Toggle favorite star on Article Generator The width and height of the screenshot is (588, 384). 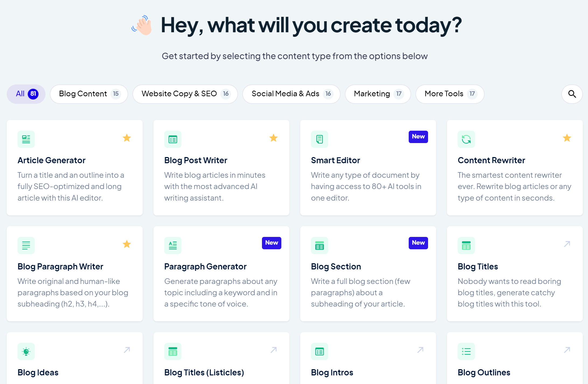[127, 138]
